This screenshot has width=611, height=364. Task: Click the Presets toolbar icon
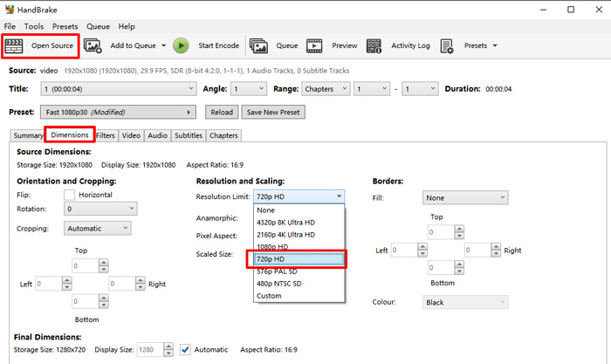447,45
